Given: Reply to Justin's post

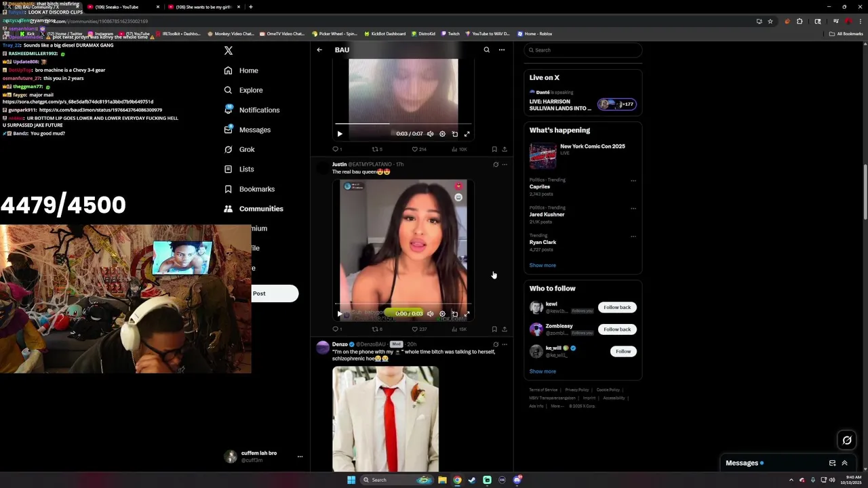Looking at the screenshot, I should coord(336,329).
